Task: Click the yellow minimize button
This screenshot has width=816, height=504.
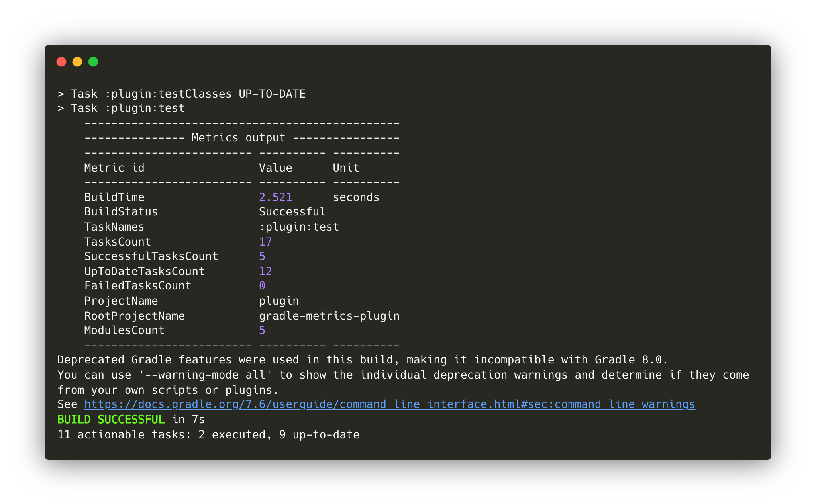Action: click(78, 61)
